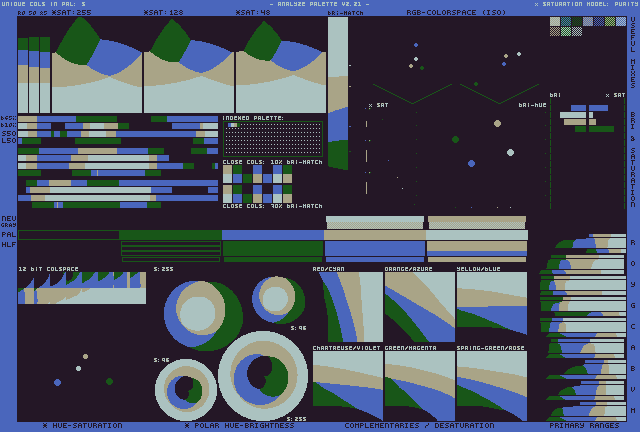Pick the solid blue block in HLF row
640x432 pixels.
(x=375, y=249)
